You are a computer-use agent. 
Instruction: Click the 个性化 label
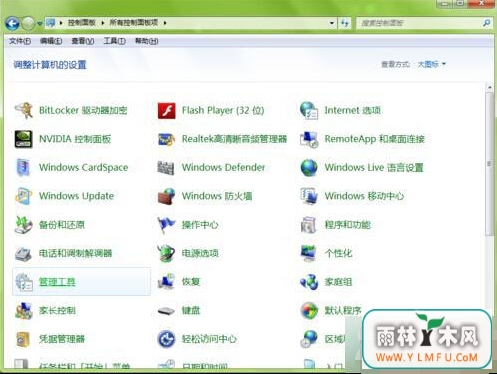click(338, 253)
